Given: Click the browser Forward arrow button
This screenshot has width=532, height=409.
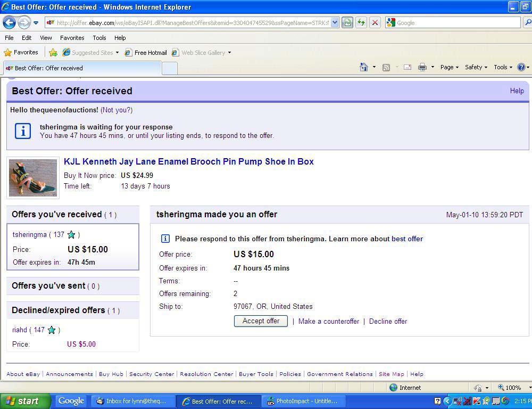Looking at the screenshot, I should click(x=24, y=23).
